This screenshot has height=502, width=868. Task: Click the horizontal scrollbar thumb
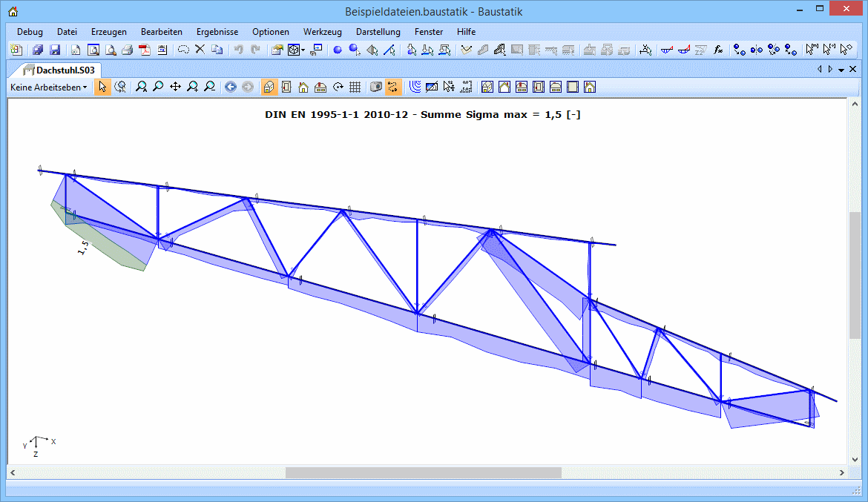tap(423, 472)
